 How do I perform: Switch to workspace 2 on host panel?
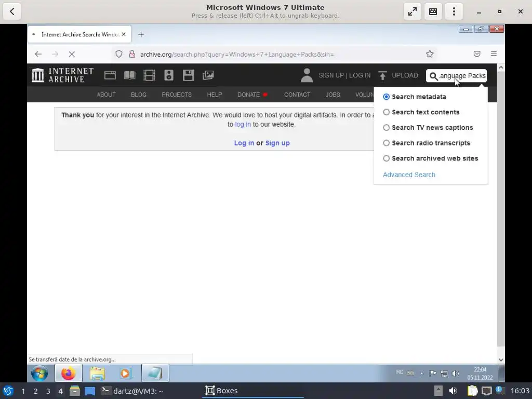36,391
